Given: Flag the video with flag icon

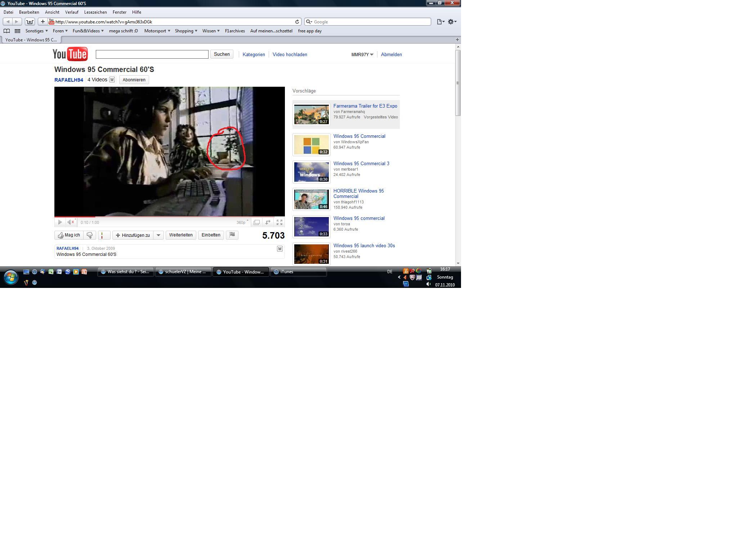Looking at the screenshot, I should coord(232,235).
